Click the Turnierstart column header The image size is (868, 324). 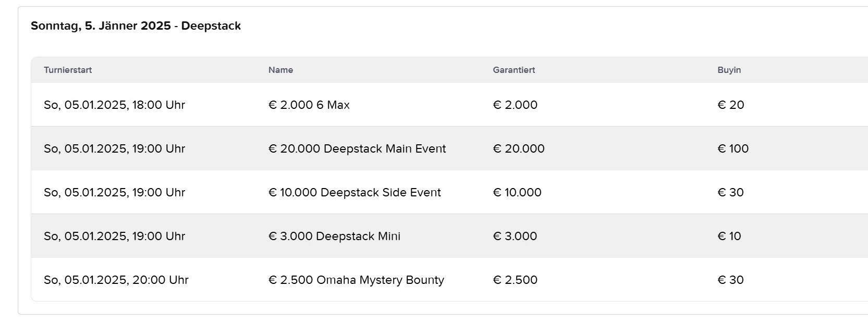pyautogui.click(x=68, y=70)
